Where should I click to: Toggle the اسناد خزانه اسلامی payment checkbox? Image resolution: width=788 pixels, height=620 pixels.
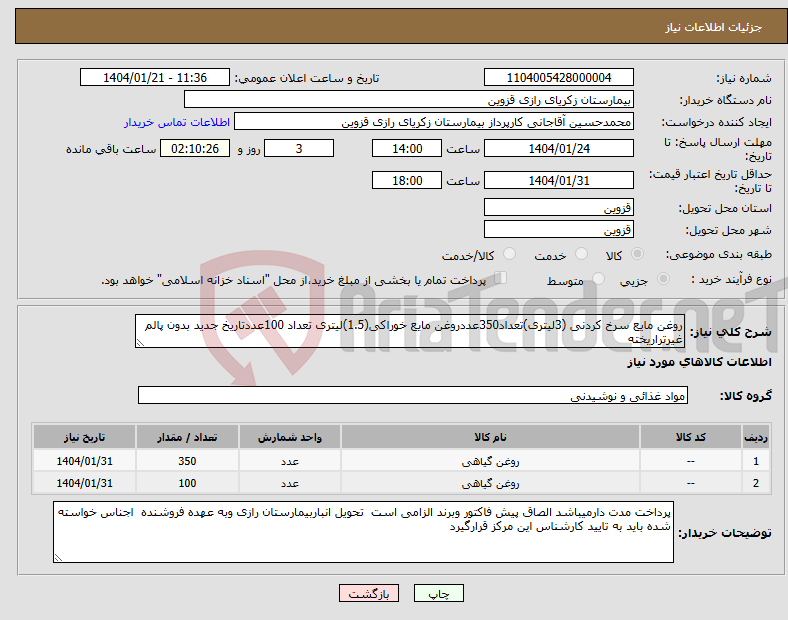(x=501, y=278)
